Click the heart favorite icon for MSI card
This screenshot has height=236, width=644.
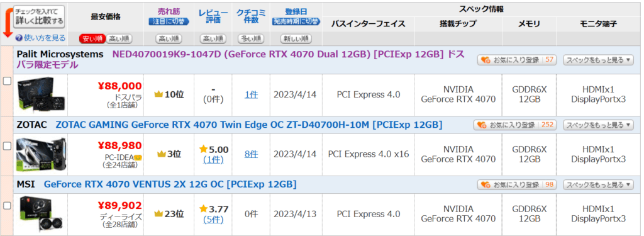485,185
